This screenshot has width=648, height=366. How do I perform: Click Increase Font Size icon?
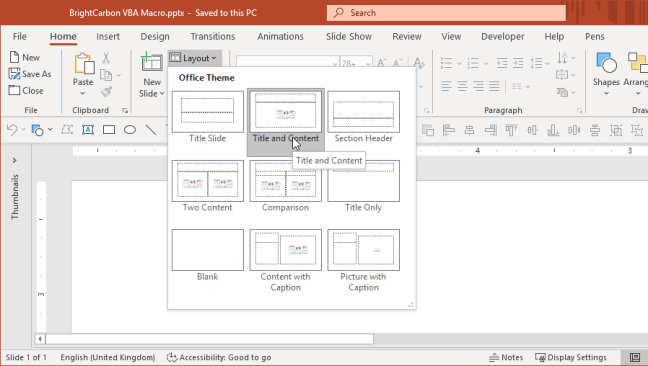point(382,63)
